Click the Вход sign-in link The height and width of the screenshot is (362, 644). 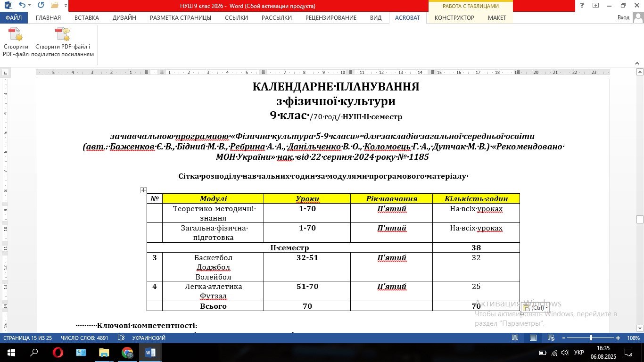tap(623, 18)
